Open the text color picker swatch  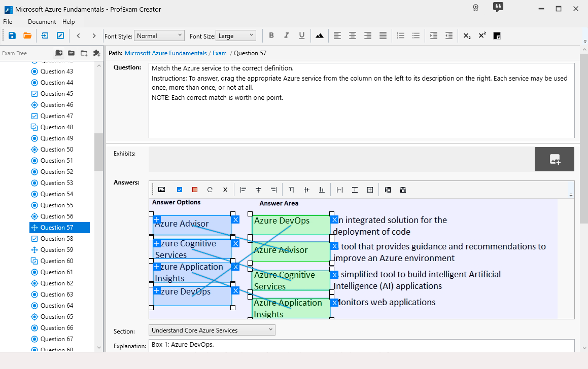(497, 35)
